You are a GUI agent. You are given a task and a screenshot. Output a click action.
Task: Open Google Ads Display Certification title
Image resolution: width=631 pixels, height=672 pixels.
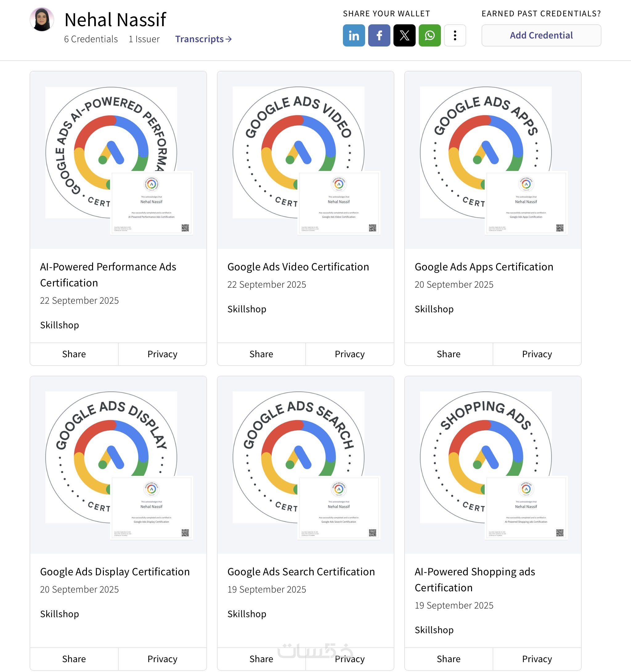[x=115, y=572]
